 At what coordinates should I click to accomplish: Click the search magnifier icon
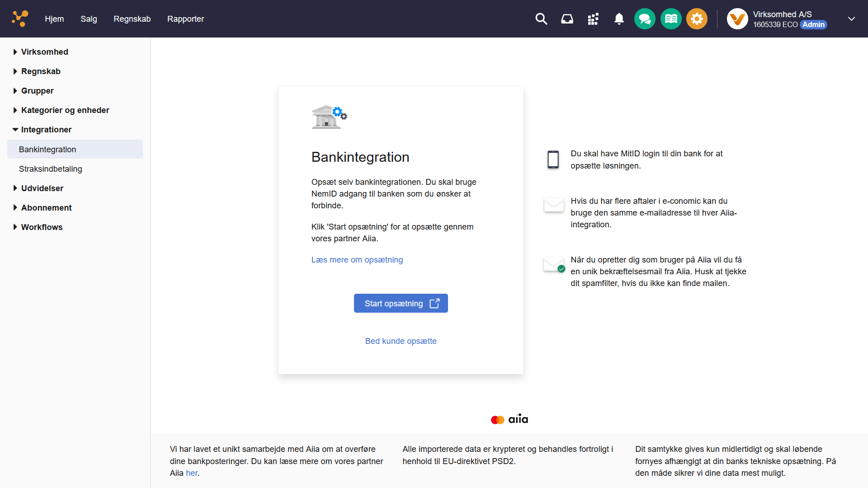pos(541,19)
